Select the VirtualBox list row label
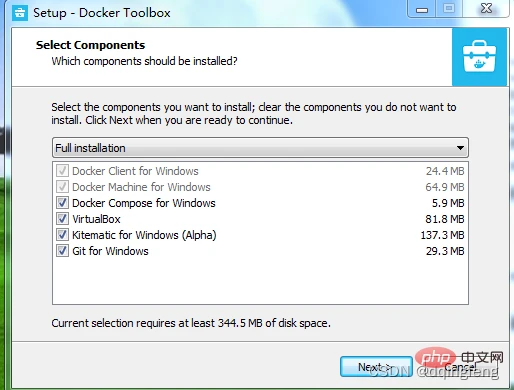Image resolution: width=514 pixels, height=390 pixels. (x=96, y=219)
